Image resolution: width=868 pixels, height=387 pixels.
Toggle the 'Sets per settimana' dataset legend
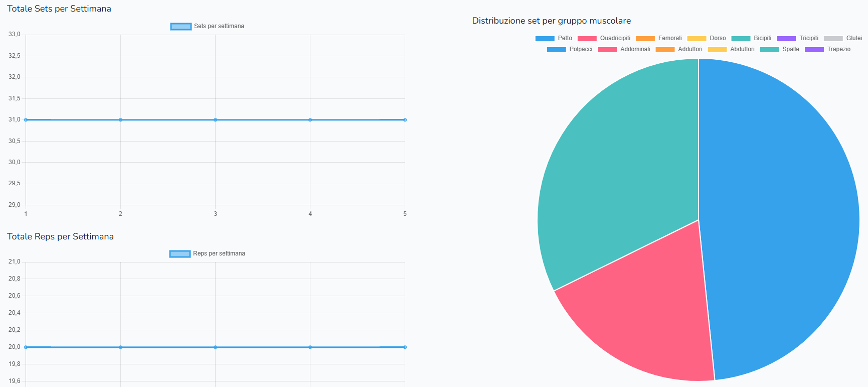pyautogui.click(x=207, y=26)
